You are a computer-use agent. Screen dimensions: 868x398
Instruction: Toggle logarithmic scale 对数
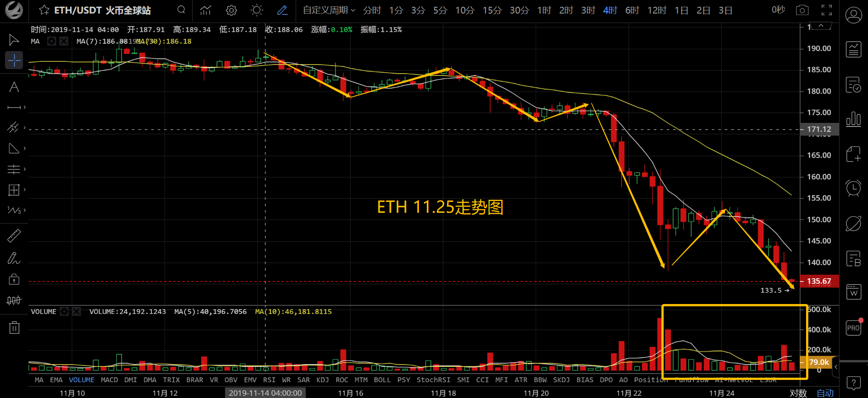pos(798,393)
